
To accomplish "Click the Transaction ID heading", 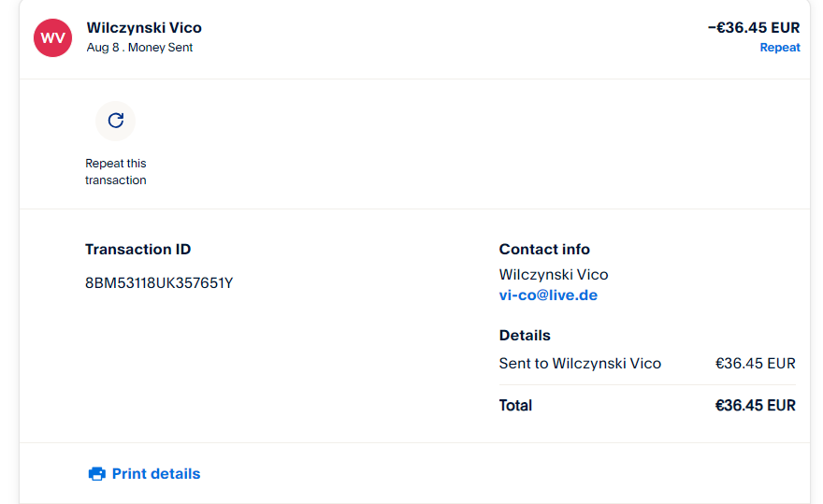I will 137,250.
